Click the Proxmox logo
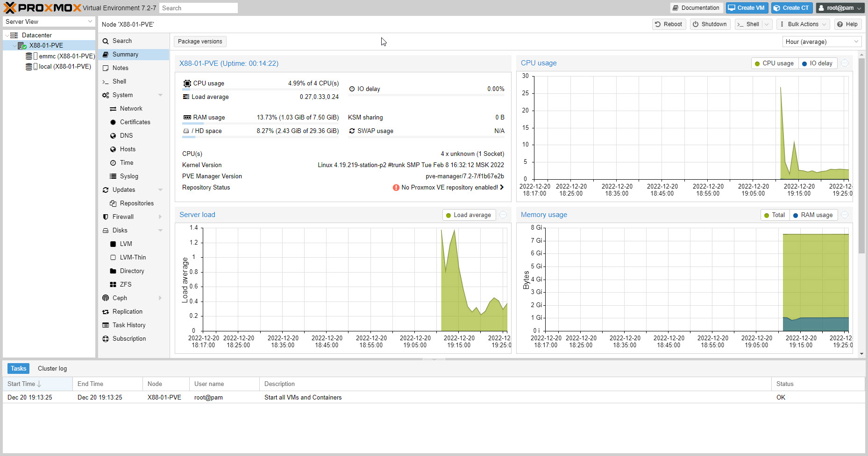Image resolution: width=868 pixels, height=456 pixels. (42, 8)
